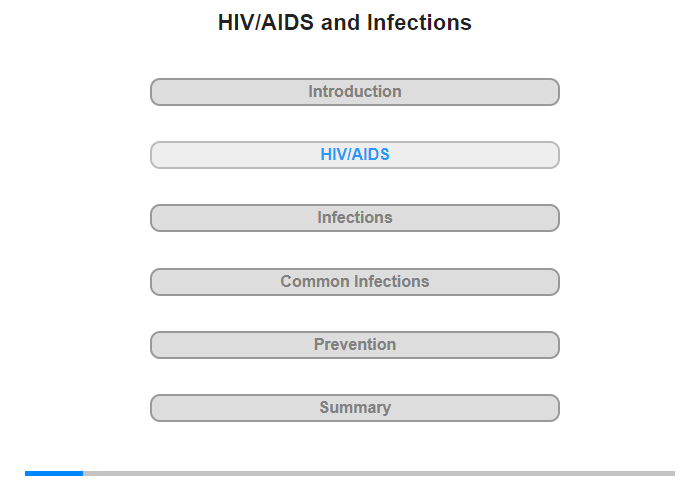Start the tutorial from Introduction
Screen dimensions: 700x480
354,92
